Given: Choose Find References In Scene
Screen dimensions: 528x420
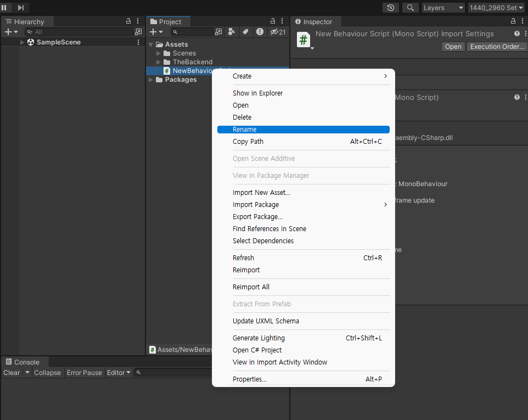Looking at the screenshot, I should (x=304, y=229).
